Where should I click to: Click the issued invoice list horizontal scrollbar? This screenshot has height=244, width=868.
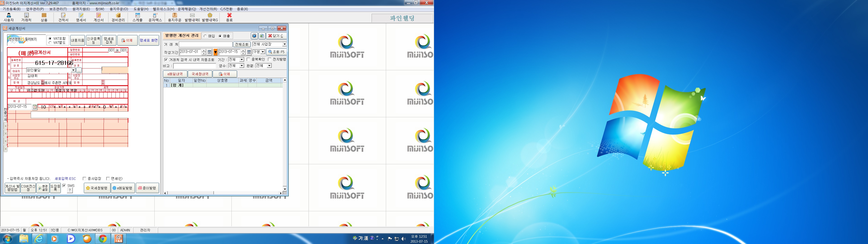tap(223, 193)
